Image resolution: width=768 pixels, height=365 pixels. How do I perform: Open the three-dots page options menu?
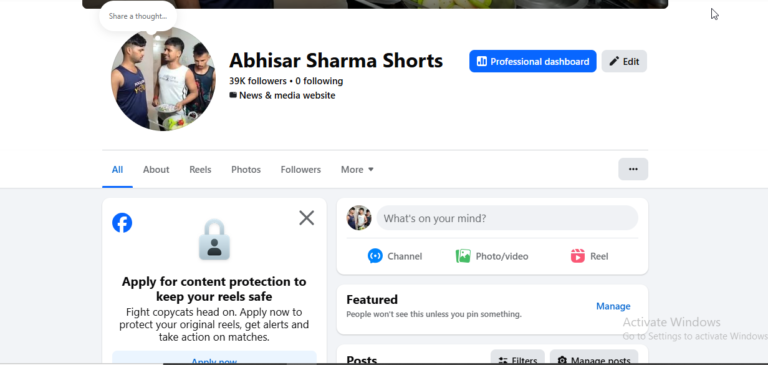633,169
